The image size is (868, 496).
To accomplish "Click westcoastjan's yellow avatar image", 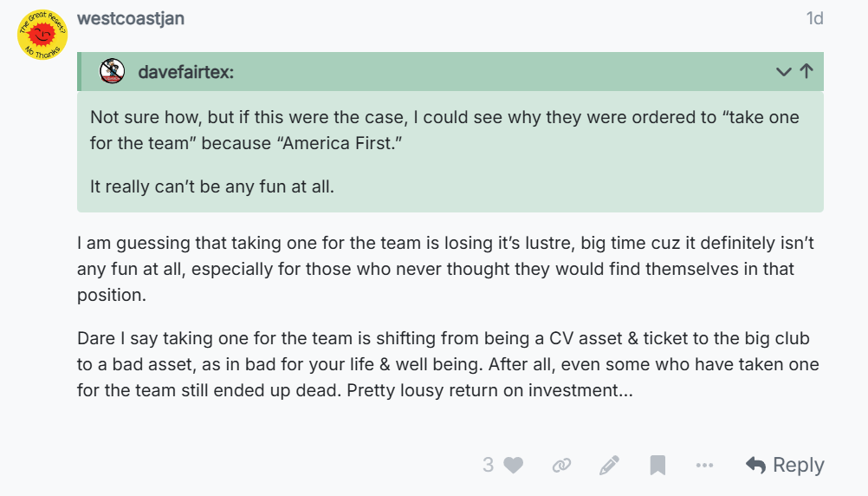I will pyautogui.click(x=42, y=35).
